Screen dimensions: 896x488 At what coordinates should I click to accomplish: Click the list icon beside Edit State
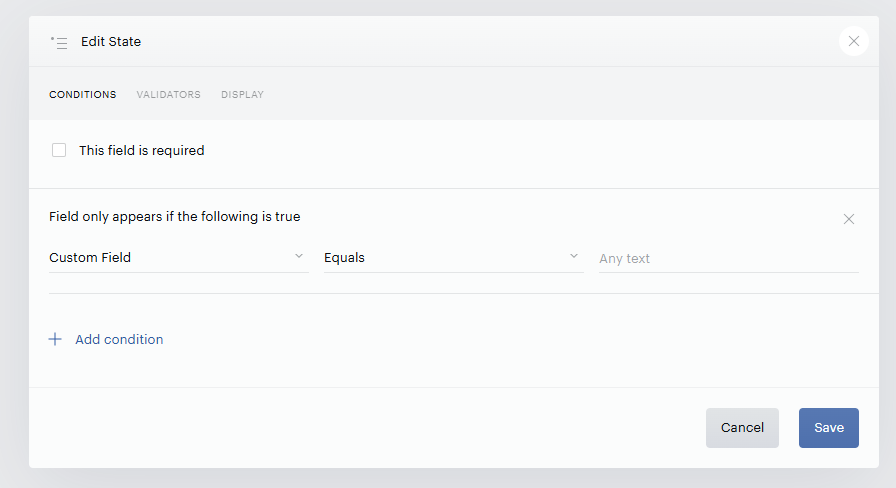[59, 42]
